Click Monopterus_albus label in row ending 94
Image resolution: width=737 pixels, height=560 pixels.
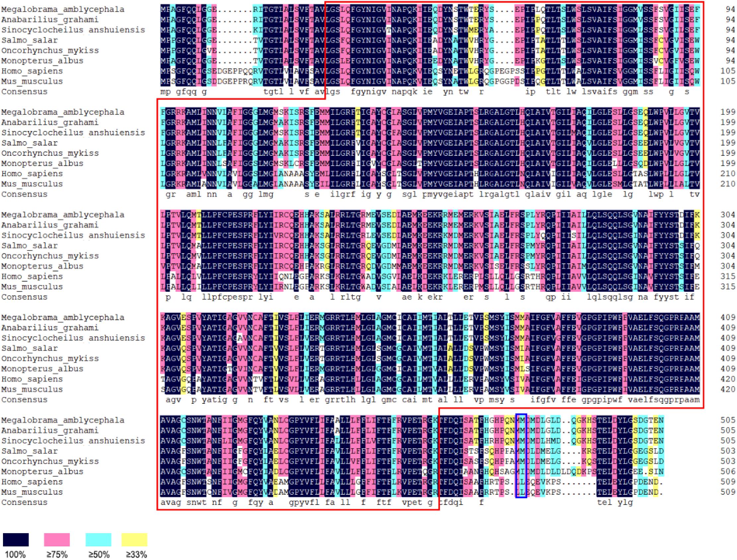[x=42, y=61]
